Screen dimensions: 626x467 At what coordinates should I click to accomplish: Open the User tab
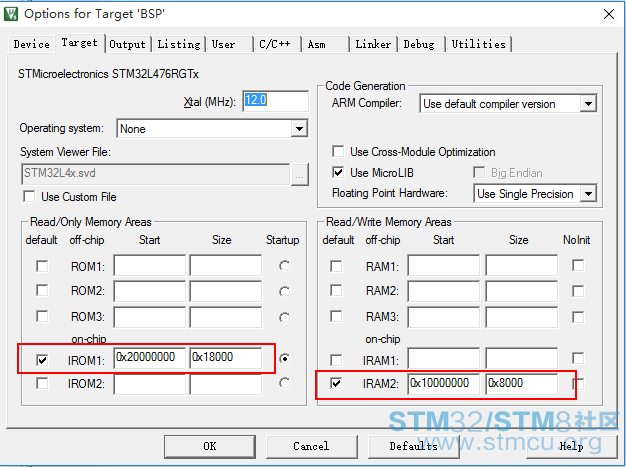click(229, 44)
